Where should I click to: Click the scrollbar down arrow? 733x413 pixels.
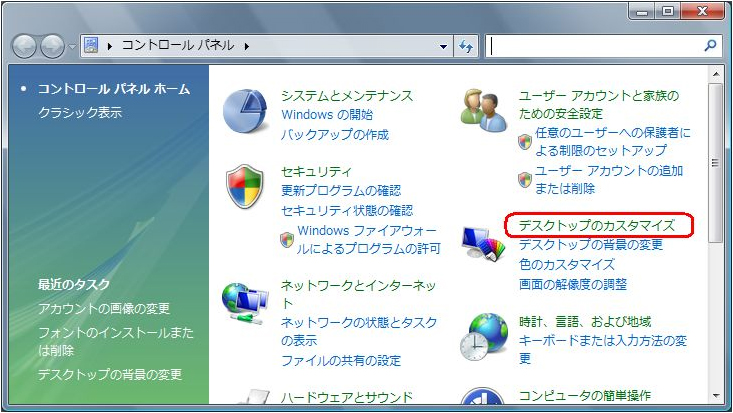click(x=715, y=396)
